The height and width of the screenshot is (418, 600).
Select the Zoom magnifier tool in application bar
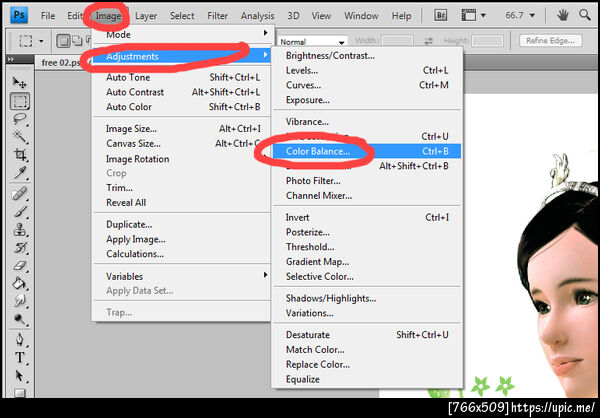[x=585, y=15]
